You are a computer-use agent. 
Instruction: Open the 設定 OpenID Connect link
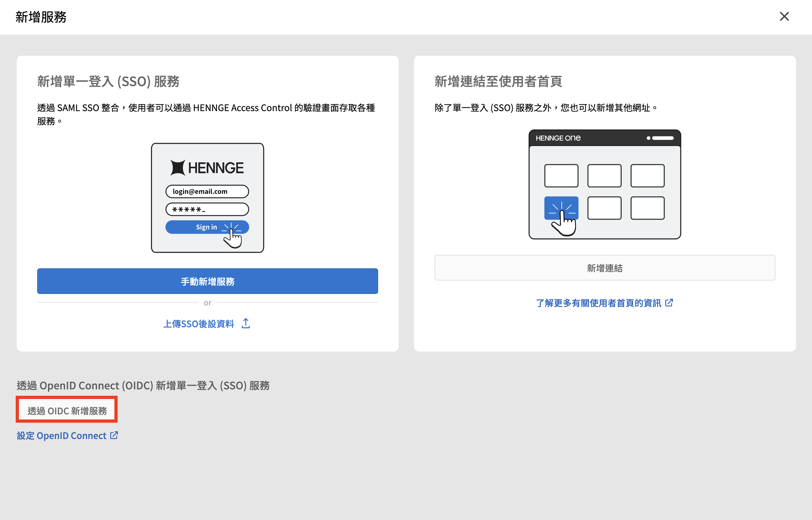tap(62, 435)
